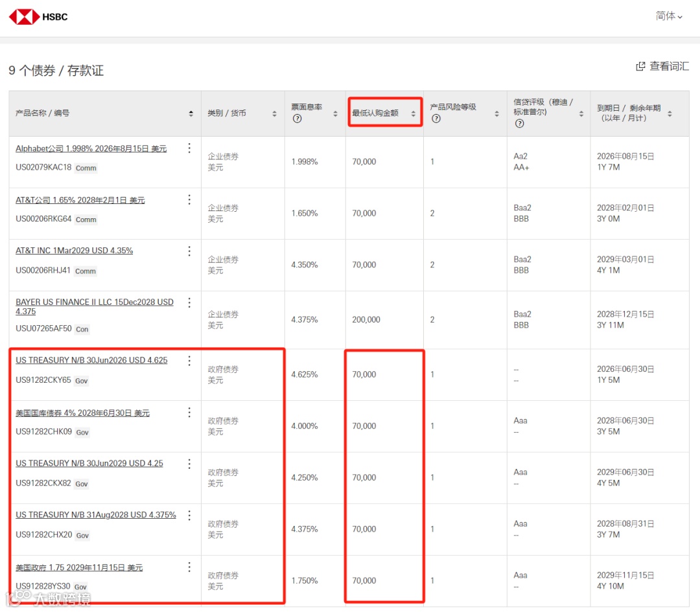This screenshot has height=612, width=700.
Task: Open more options for 美国政府 1.75 row
Action: tap(189, 567)
